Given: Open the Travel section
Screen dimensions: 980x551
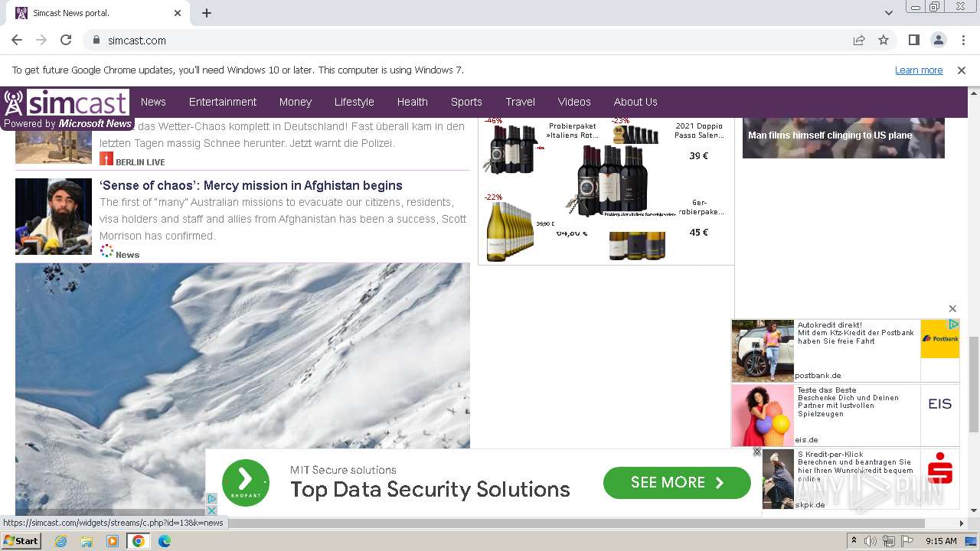Looking at the screenshot, I should 521,102.
